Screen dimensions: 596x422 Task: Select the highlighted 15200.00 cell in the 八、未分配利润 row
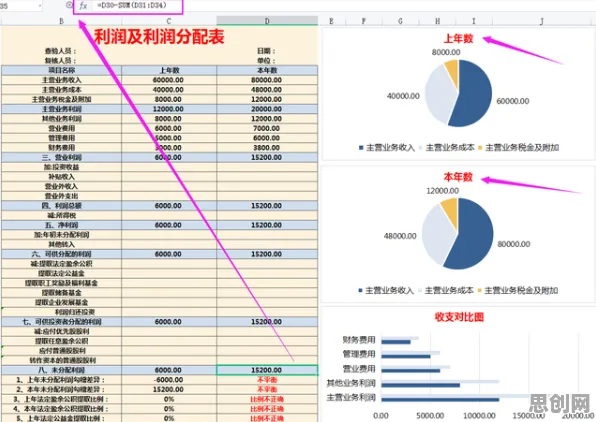[x=267, y=370]
